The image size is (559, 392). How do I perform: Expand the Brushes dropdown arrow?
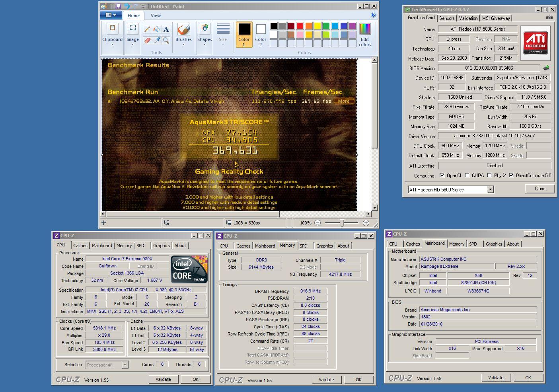183,45
